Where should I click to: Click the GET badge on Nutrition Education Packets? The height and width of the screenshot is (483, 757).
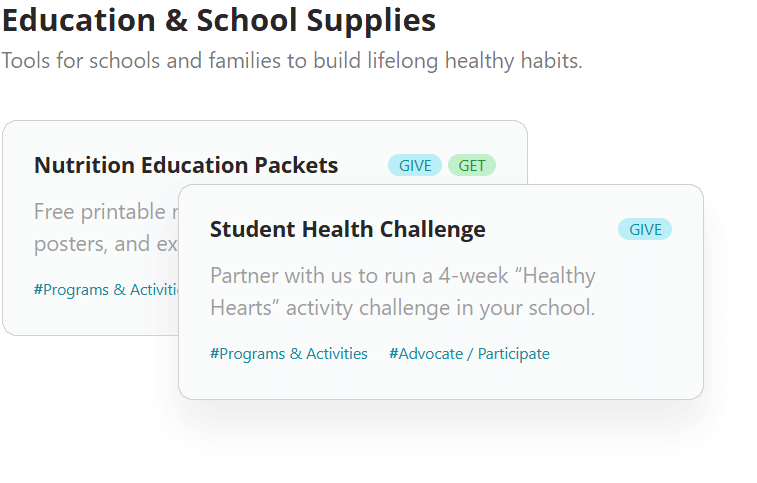tap(471, 166)
